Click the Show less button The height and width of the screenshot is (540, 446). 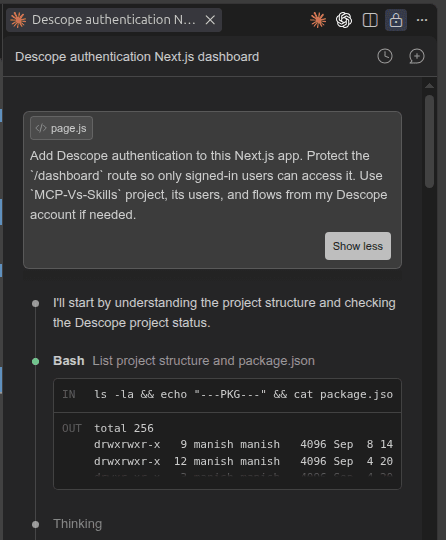pyautogui.click(x=357, y=246)
